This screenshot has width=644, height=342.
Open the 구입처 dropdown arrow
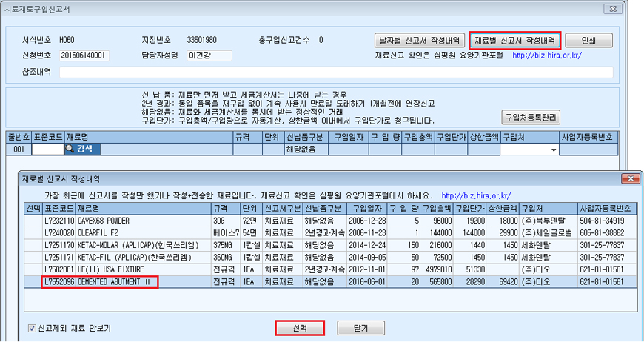(x=553, y=150)
